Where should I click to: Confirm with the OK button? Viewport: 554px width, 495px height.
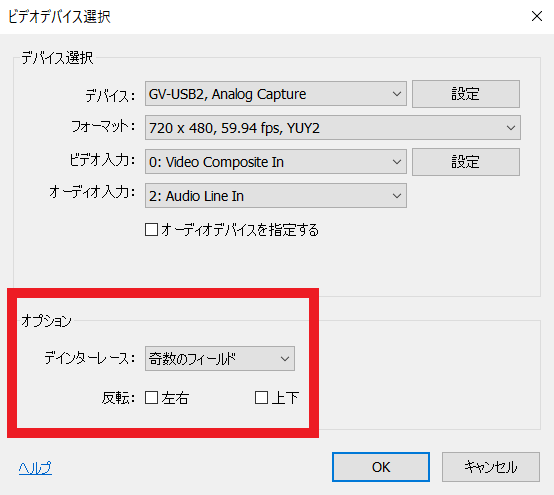point(381,467)
